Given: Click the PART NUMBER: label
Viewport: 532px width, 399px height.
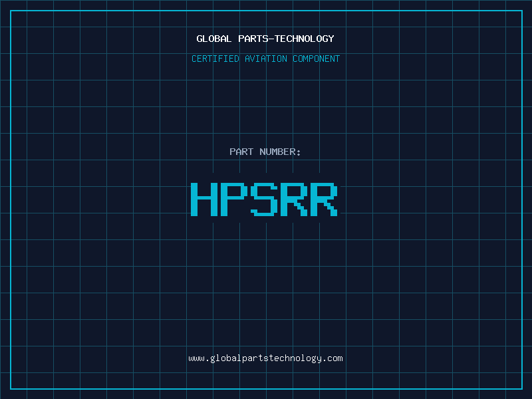Looking at the screenshot, I should point(265,152).
